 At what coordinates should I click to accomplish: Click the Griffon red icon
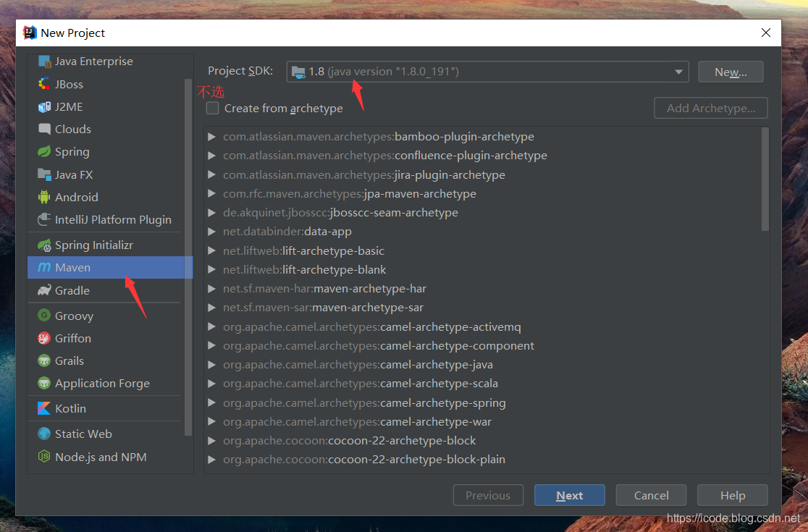point(44,338)
